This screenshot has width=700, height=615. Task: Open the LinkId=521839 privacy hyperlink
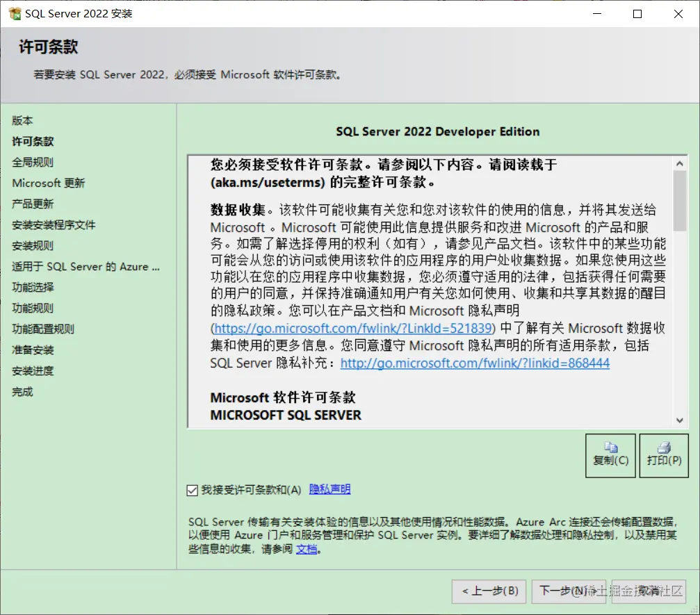pyautogui.click(x=352, y=329)
